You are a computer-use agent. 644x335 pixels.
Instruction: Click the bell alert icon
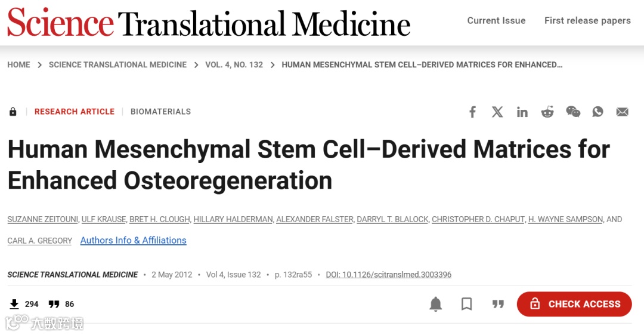[436, 304]
